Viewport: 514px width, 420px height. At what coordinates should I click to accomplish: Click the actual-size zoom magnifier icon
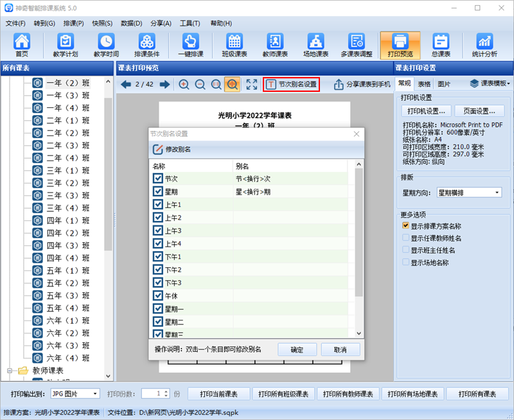pyautogui.click(x=216, y=85)
